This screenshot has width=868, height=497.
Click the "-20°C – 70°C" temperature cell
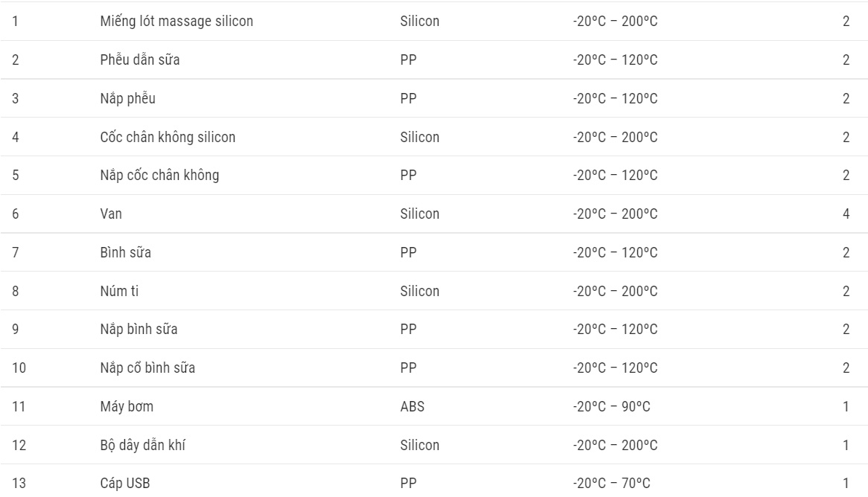click(x=612, y=484)
